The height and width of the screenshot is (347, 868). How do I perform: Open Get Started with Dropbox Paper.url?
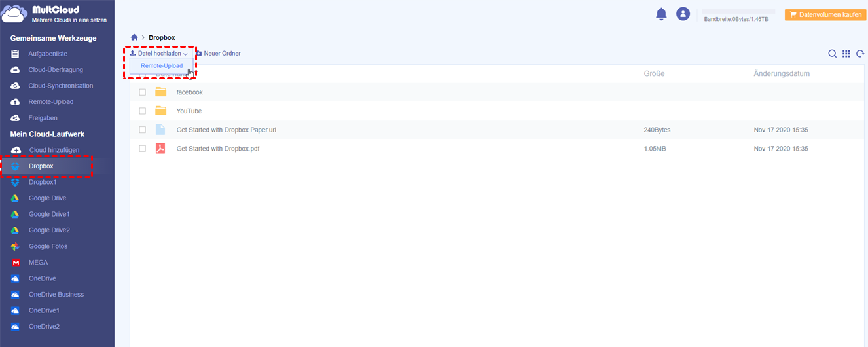(226, 130)
